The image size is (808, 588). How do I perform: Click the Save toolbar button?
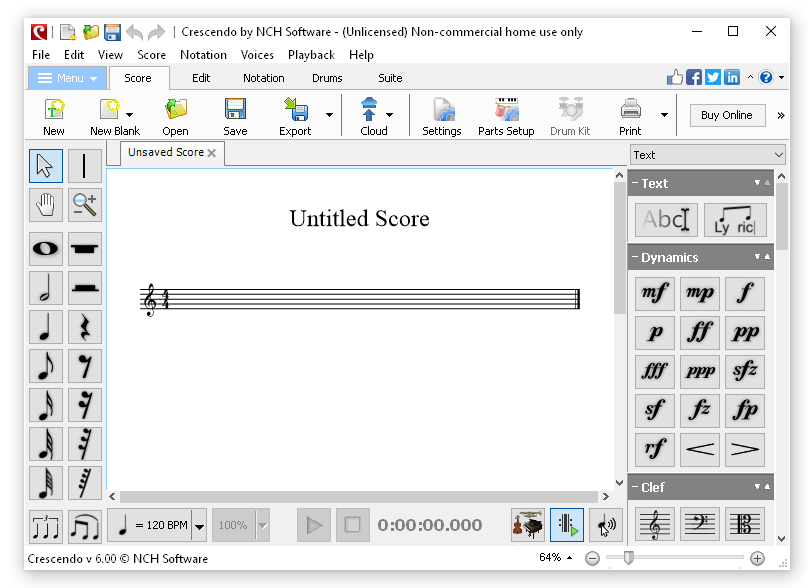235,116
